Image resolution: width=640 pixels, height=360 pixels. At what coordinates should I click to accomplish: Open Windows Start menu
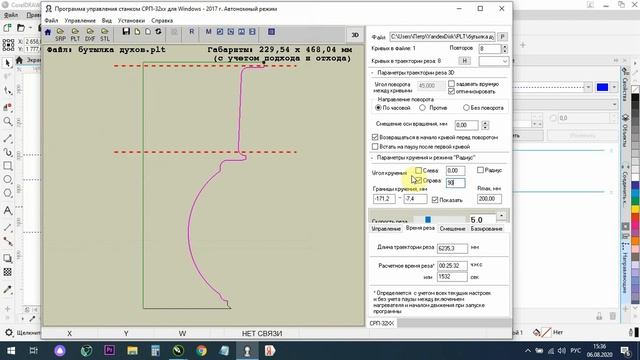tap(11, 351)
